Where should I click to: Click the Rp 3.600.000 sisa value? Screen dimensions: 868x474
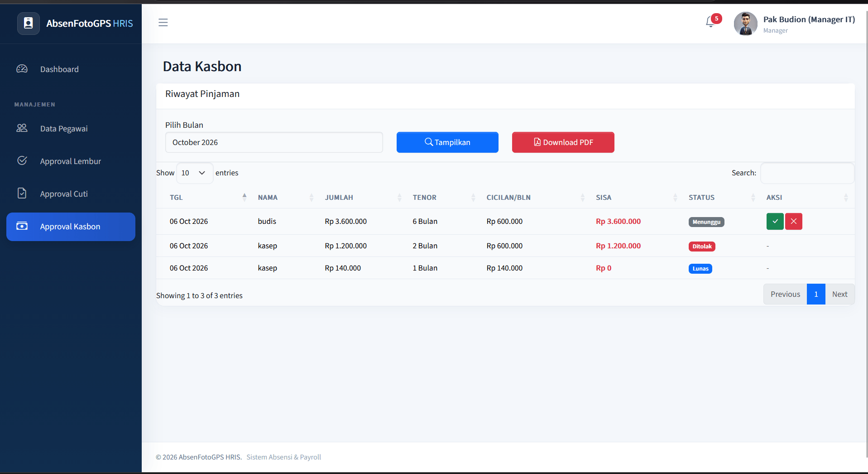pyautogui.click(x=618, y=222)
